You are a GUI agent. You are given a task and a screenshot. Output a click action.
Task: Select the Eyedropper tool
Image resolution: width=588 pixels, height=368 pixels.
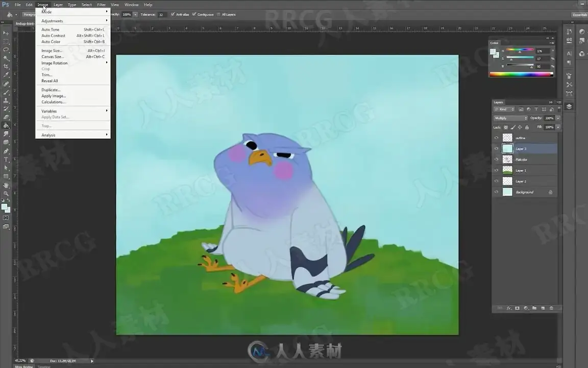6,75
